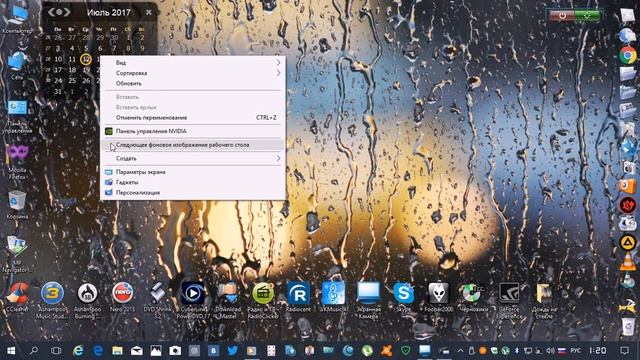Select the Корзина recycle bin icon
The image size is (640, 360).
(17, 205)
